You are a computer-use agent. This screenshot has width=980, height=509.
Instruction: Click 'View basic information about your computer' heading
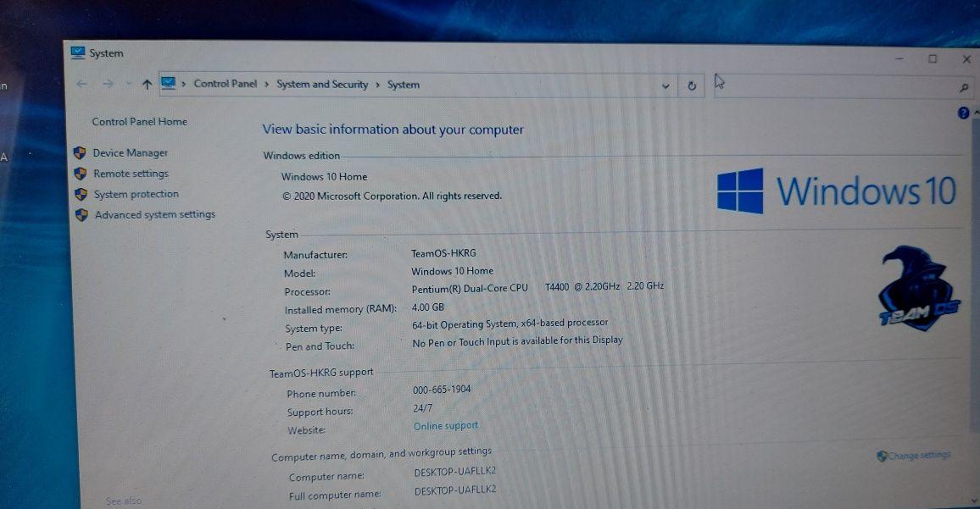[393, 130]
